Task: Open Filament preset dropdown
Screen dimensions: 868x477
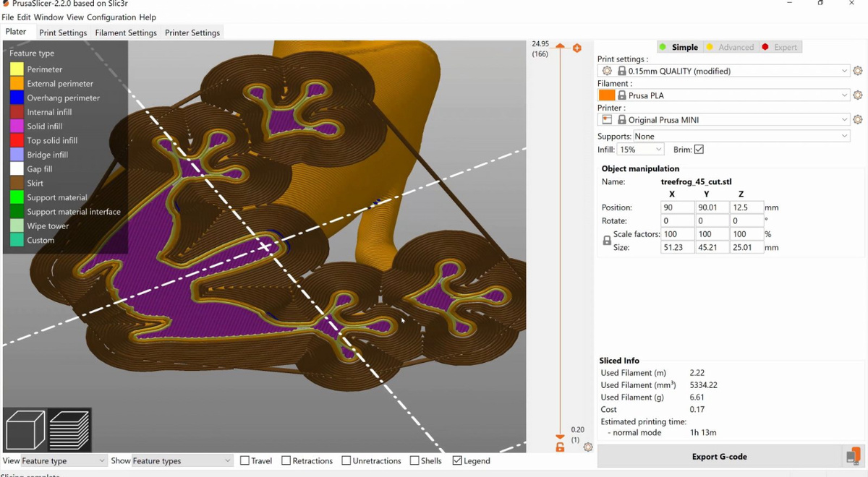Action: pos(724,95)
